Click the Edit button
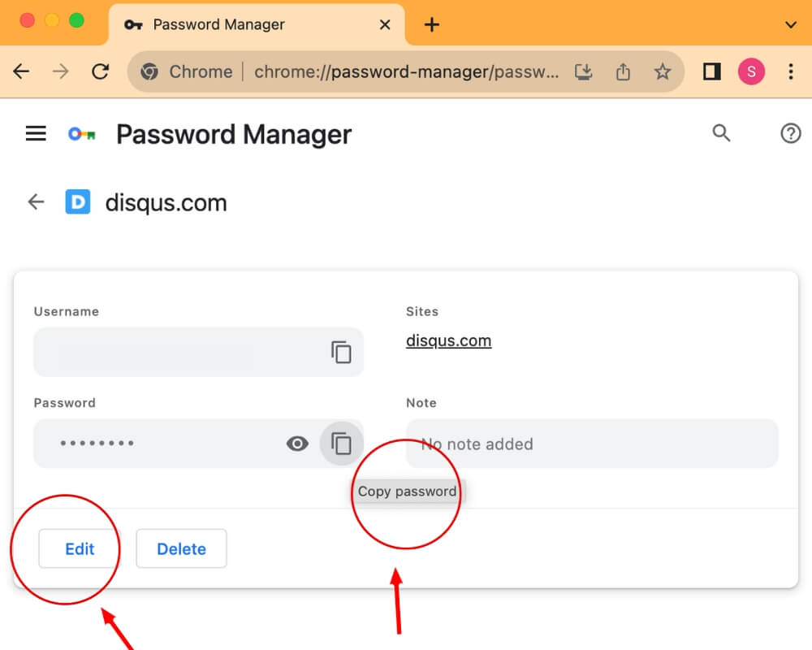The image size is (812, 650). point(78,548)
